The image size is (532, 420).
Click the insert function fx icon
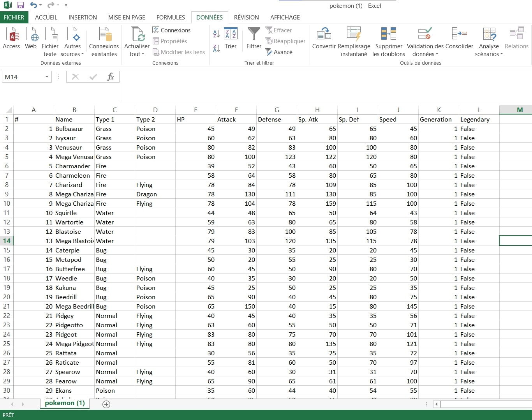click(110, 77)
